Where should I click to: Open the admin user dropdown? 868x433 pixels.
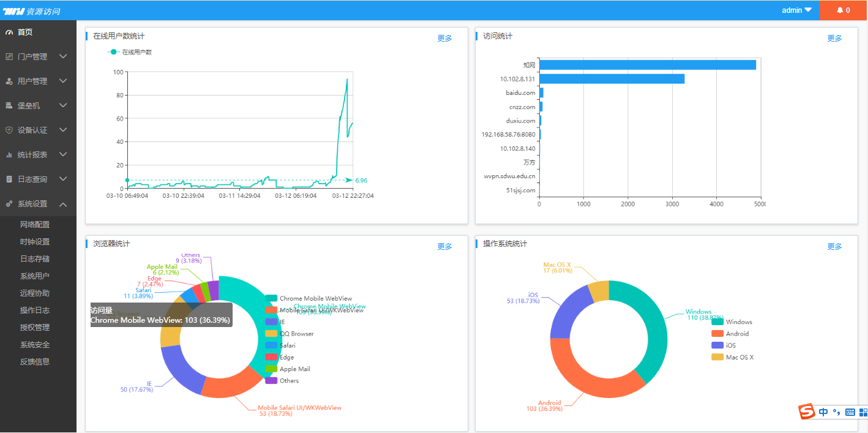coord(796,10)
